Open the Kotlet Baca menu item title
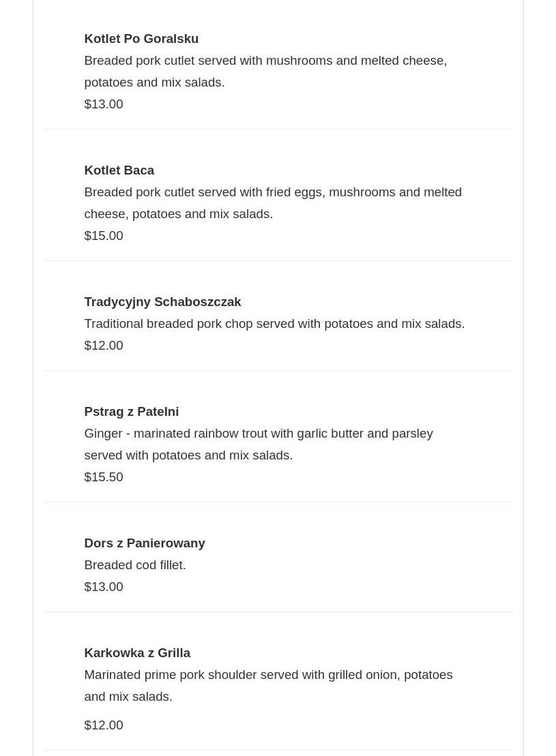 point(119,170)
